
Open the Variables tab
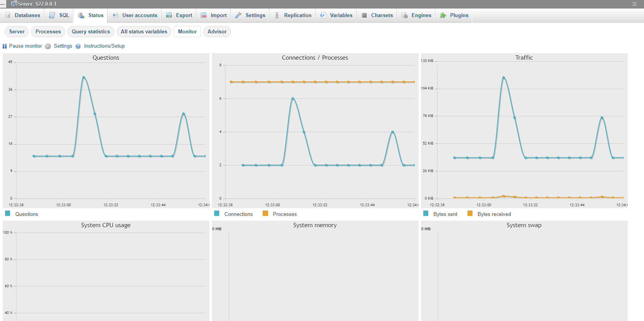[337, 16]
